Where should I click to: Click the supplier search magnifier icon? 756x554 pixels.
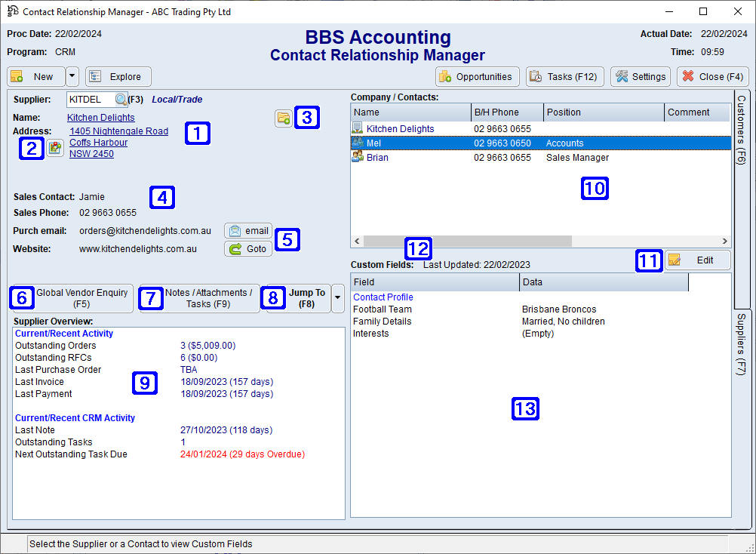[x=121, y=99]
